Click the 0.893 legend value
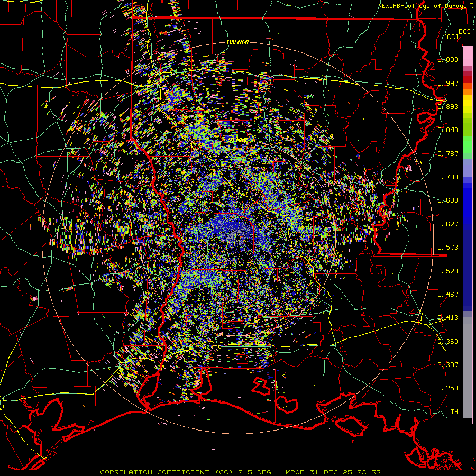 448,106
